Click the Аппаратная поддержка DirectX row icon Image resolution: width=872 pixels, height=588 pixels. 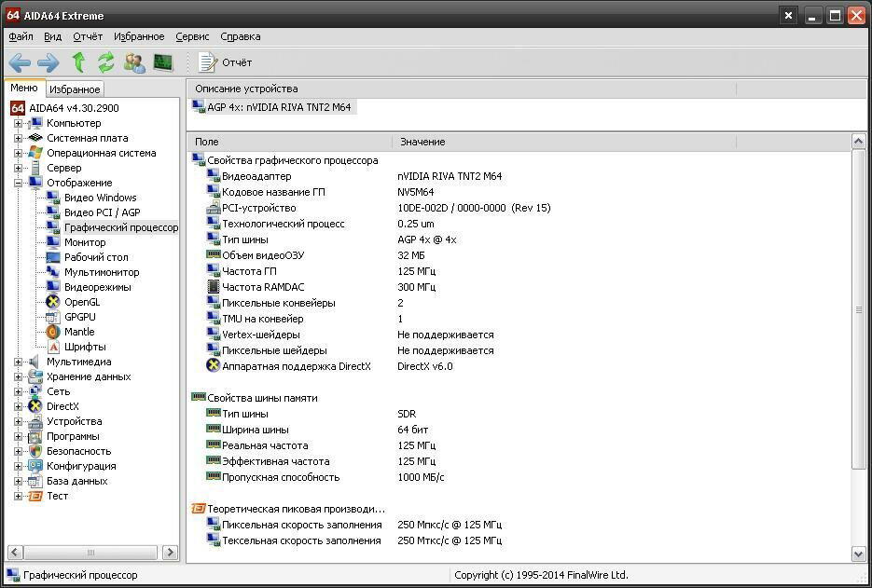click(213, 366)
